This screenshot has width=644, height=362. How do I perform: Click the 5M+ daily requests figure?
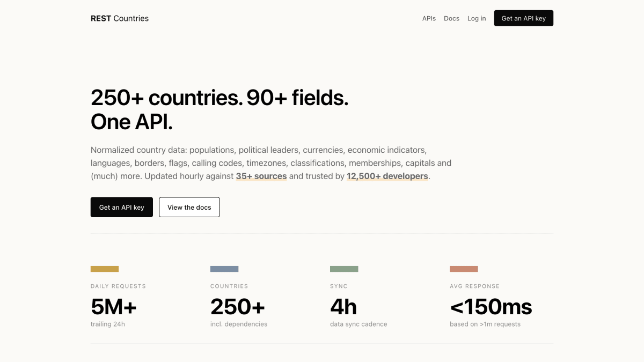(114, 307)
